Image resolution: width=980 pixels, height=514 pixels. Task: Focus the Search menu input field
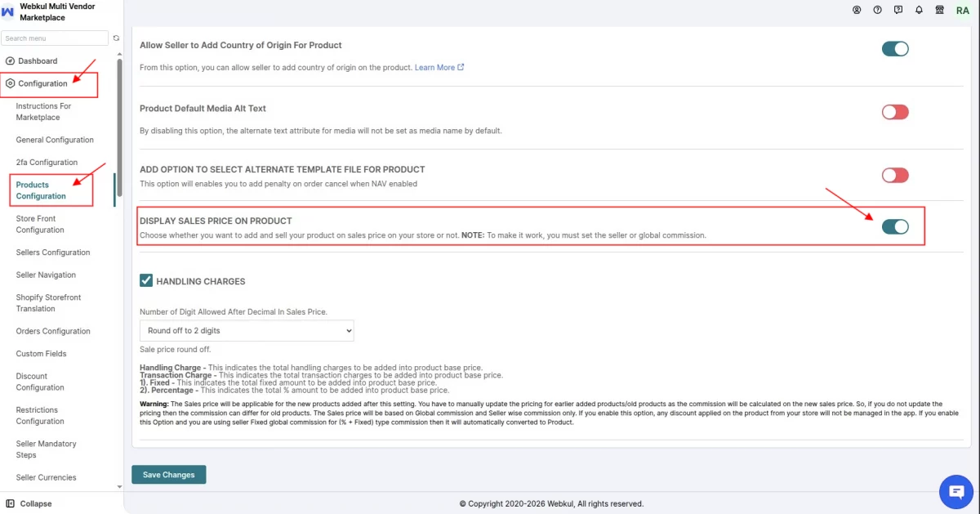click(55, 38)
